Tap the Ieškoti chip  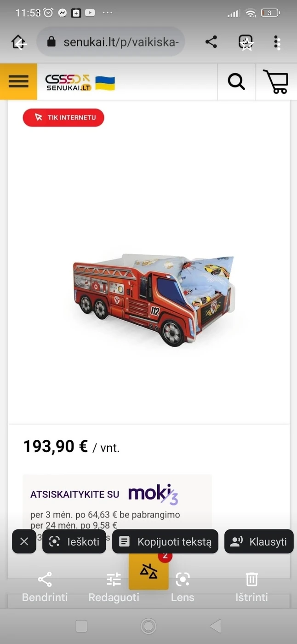pyautogui.click(x=74, y=541)
